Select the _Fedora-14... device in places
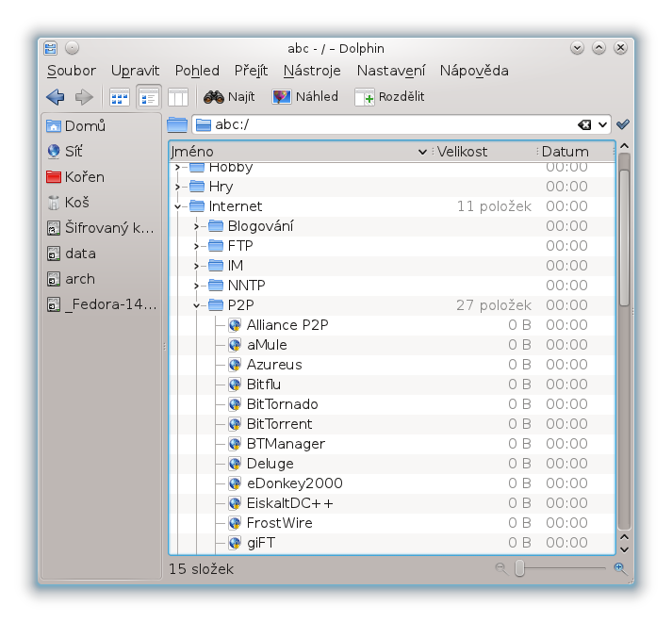This screenshot has width=672, height=622. coord(102,304)
